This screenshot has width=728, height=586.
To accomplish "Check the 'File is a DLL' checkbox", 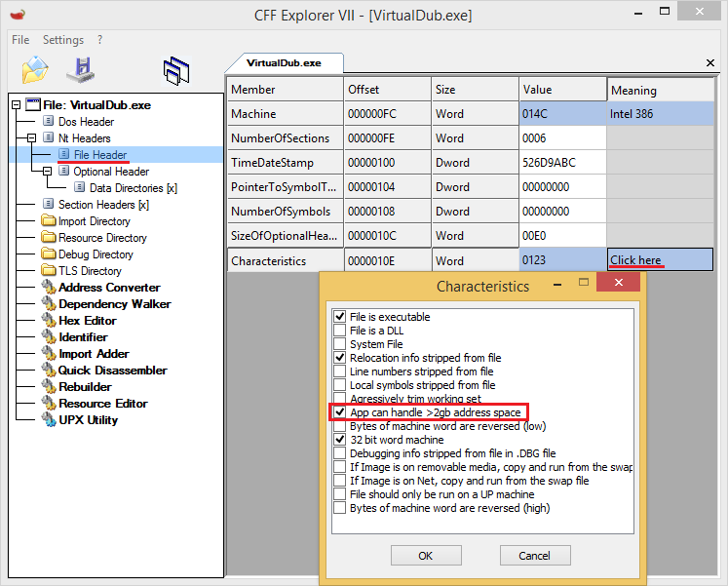I will pos(340,331).
